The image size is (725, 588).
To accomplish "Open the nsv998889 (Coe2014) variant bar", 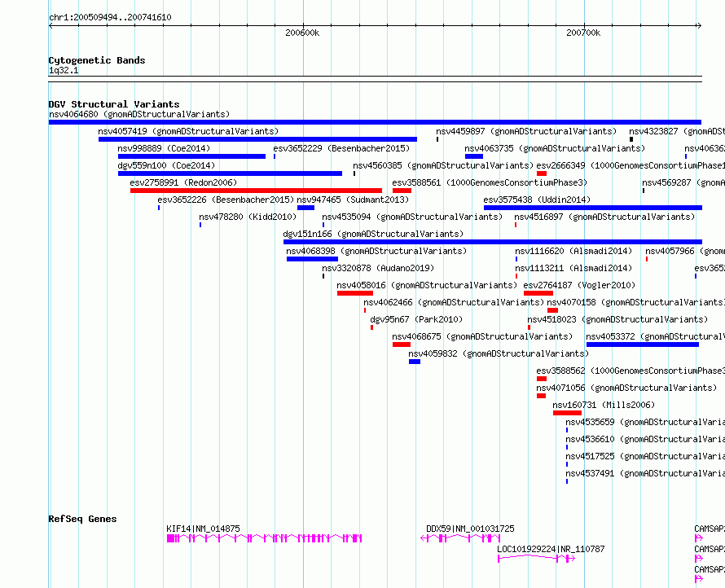I will tap(192, 156).
